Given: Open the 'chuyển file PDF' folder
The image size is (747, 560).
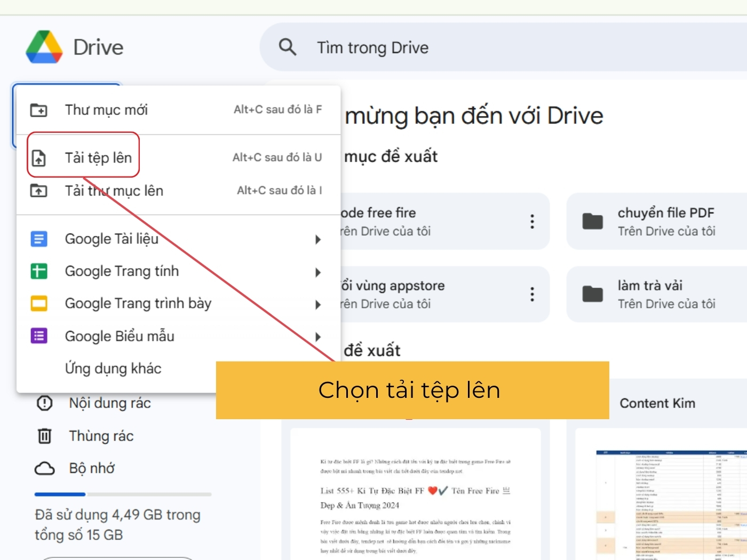Looking at the screenshot, I should click(x=657, y=221).
